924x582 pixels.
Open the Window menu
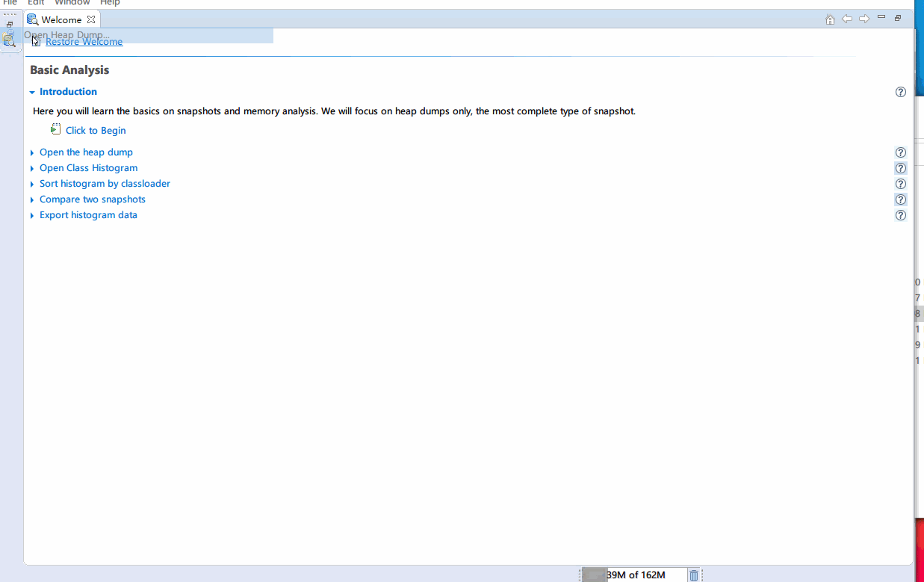[x=72, y=3]
